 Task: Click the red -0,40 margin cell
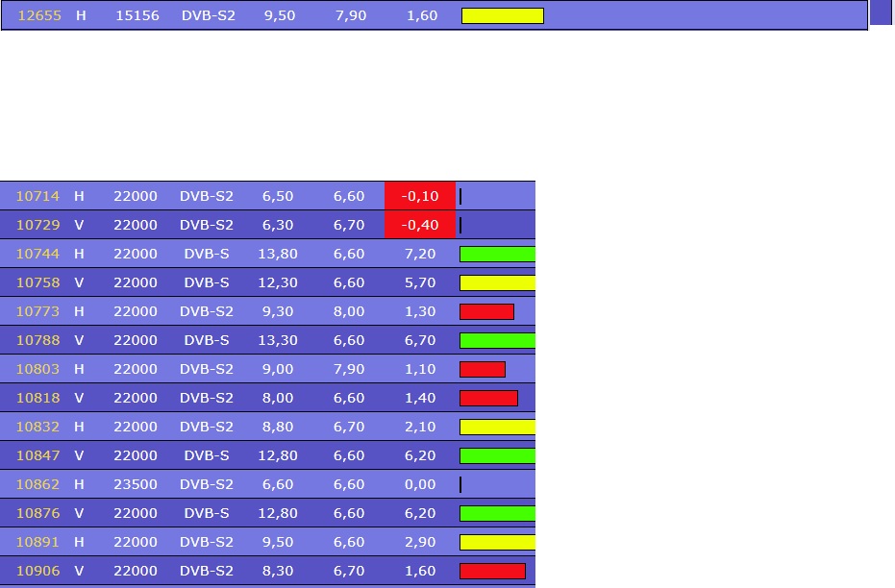point(420,225)
